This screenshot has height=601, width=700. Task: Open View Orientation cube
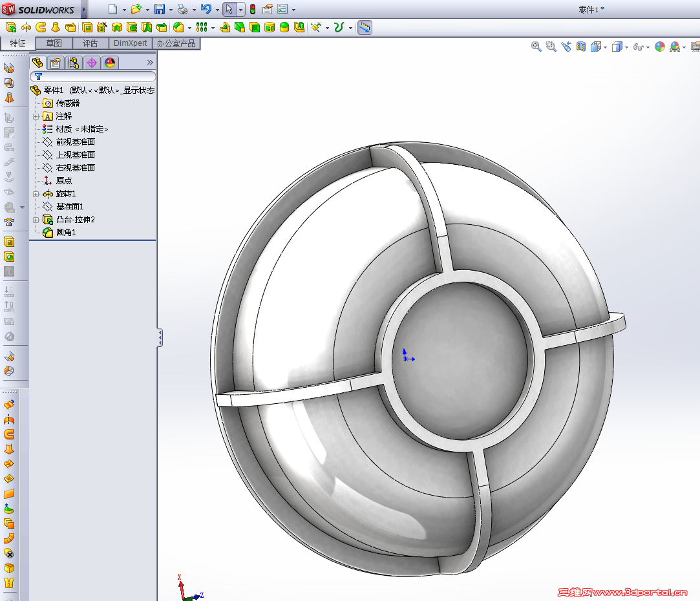595,47
